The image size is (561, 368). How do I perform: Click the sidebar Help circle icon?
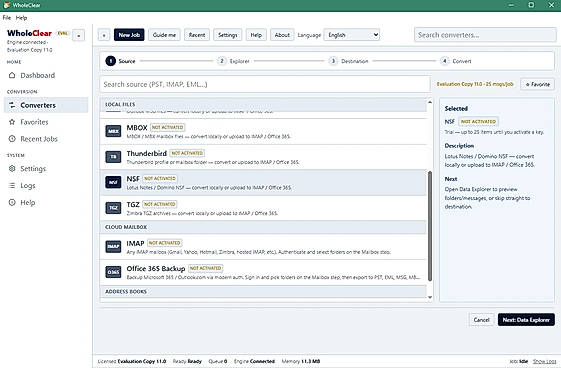pyautogui.click(x=12, y=202)
